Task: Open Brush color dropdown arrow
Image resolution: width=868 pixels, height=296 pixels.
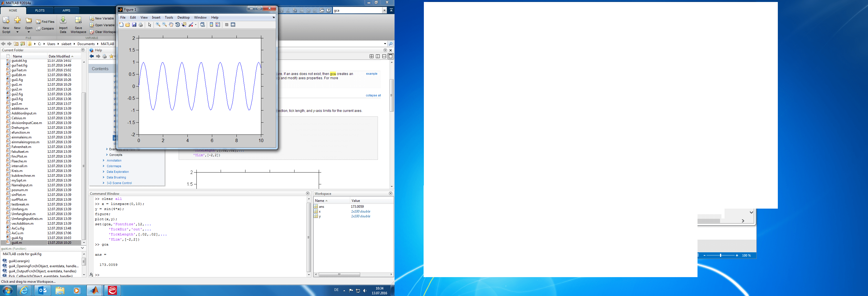Action: point(195,25)
